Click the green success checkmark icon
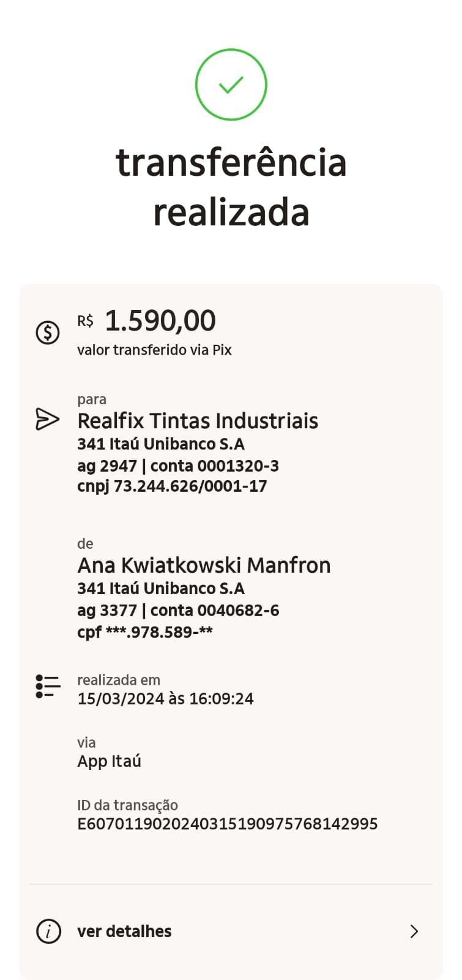Screen dimensions: 462x980 [231, 85]
